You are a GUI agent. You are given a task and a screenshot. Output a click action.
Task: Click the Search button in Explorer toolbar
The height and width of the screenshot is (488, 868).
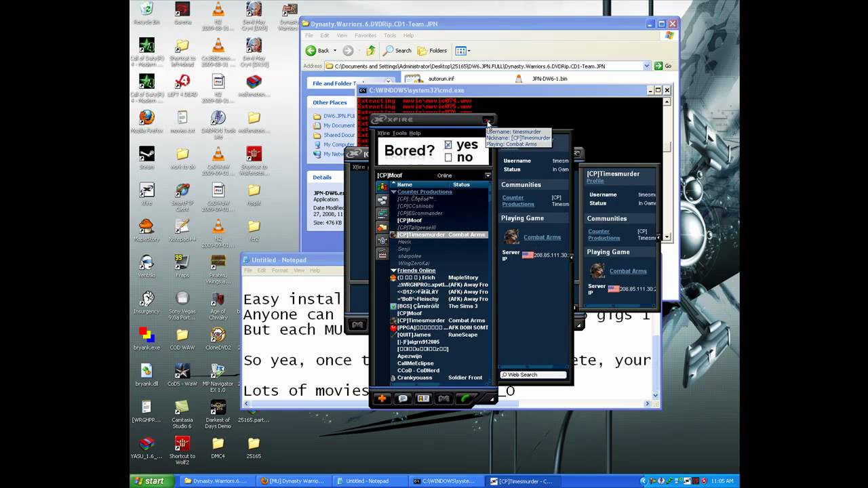coord(397,50)
